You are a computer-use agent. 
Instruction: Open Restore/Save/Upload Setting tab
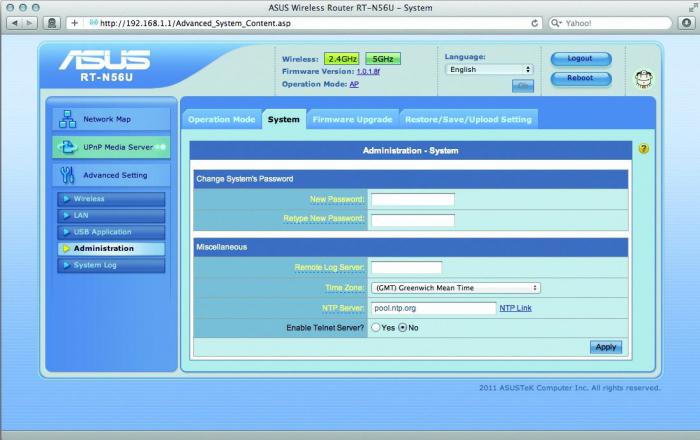[468, 120]
